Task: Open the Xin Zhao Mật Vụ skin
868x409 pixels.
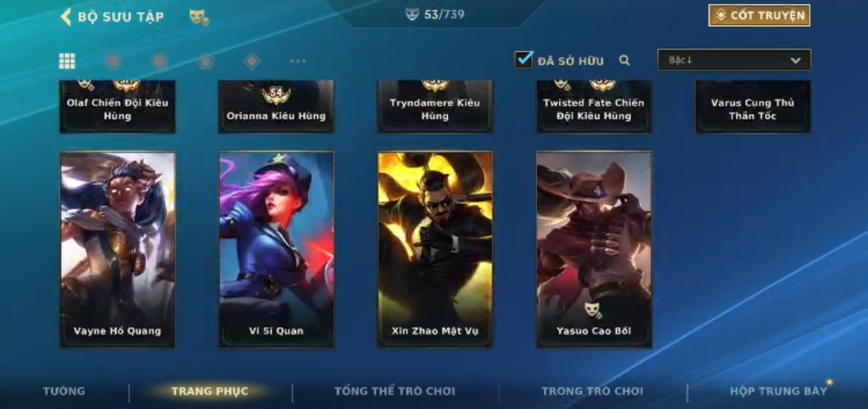Action: pyautogui.click(x=435, y=249)
